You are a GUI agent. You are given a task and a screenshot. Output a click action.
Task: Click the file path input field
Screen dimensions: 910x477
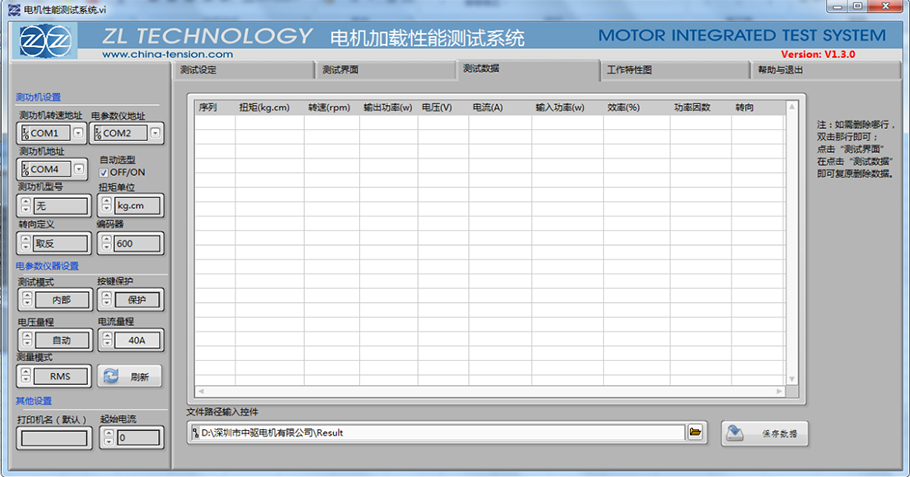(440, 432)
